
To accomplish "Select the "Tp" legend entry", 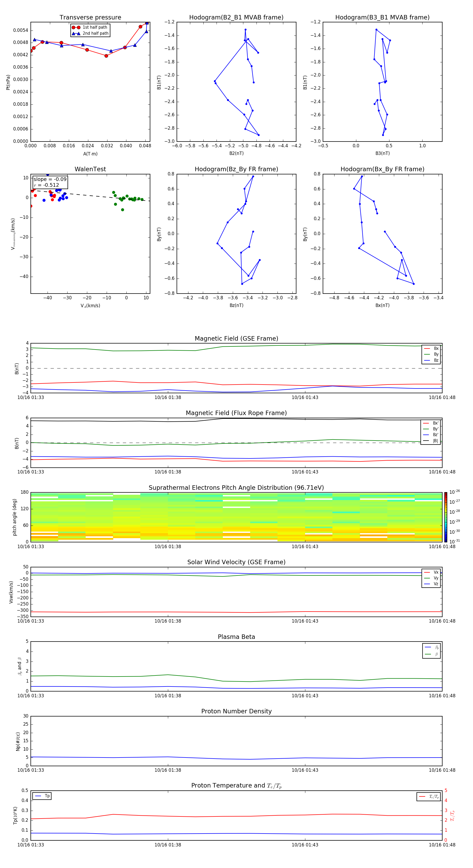I will (x=42, y=796).
